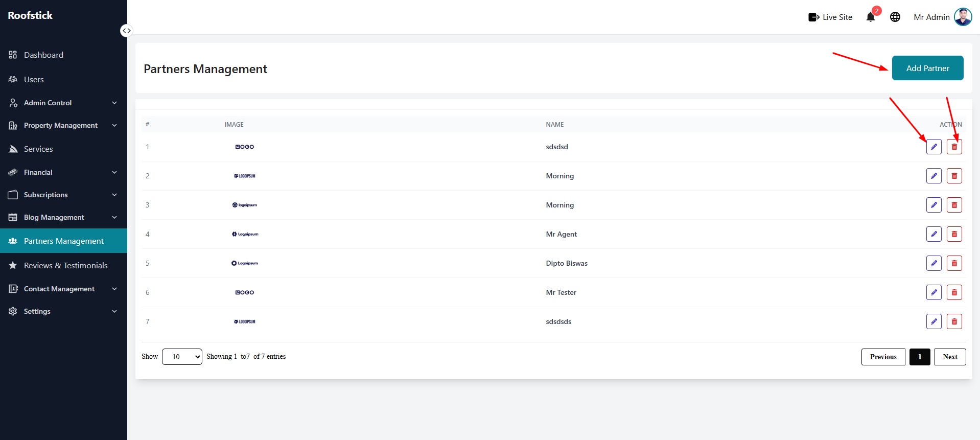The height and width of the screenshot is (440, 980).
Task: Click the logo image in row 5
Action: [x=245, y=263]
